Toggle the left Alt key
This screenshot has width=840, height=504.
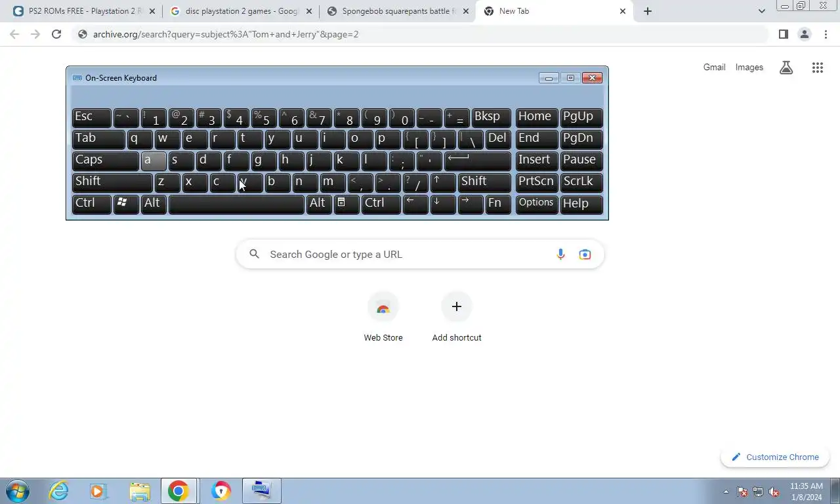[153, 204]
